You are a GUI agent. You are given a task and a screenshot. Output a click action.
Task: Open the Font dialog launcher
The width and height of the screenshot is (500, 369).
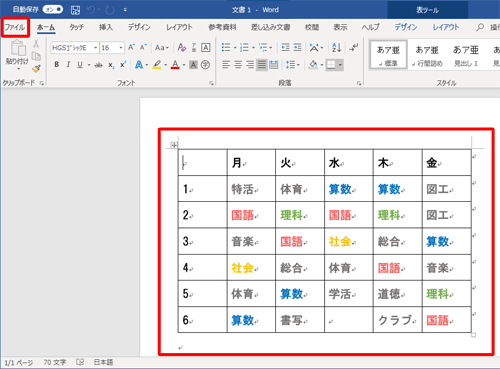211,83
